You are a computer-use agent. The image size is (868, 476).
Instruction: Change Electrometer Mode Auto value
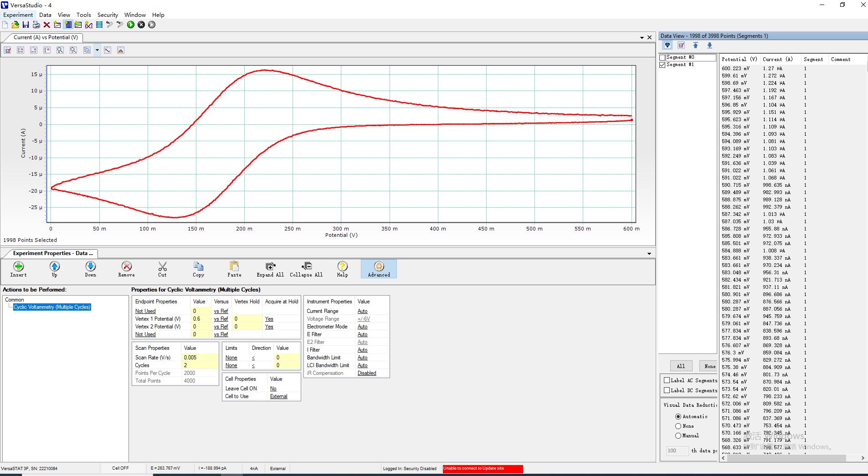[362, 327]
